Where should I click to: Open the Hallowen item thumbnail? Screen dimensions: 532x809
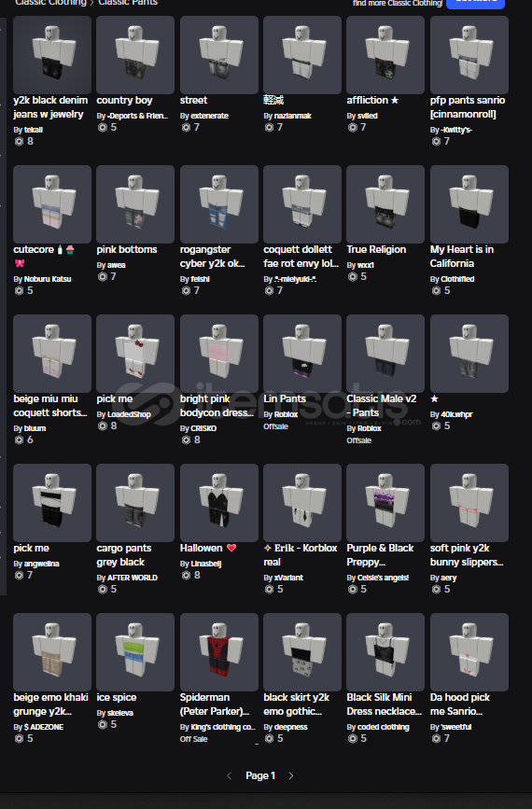(218, 503)
